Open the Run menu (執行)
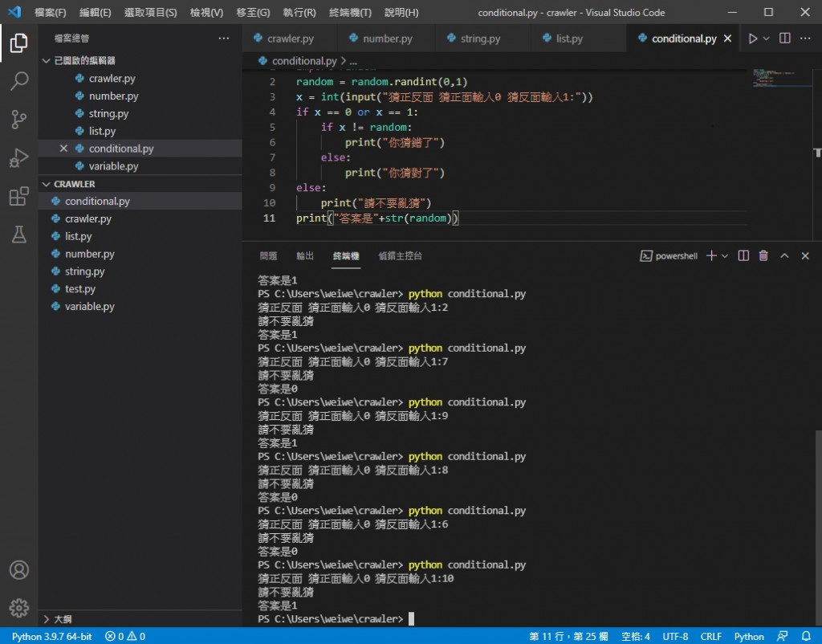This screenshot has width=822, height=644. pos(299,12)
